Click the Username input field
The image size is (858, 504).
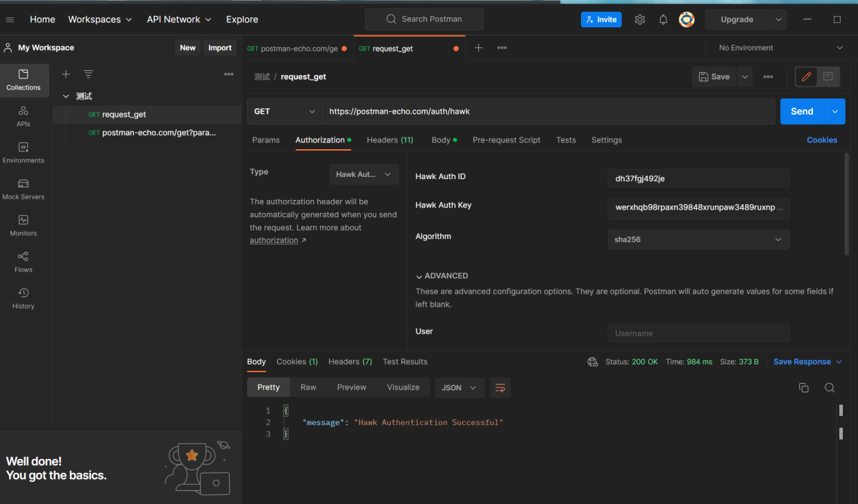coord(698,333)
